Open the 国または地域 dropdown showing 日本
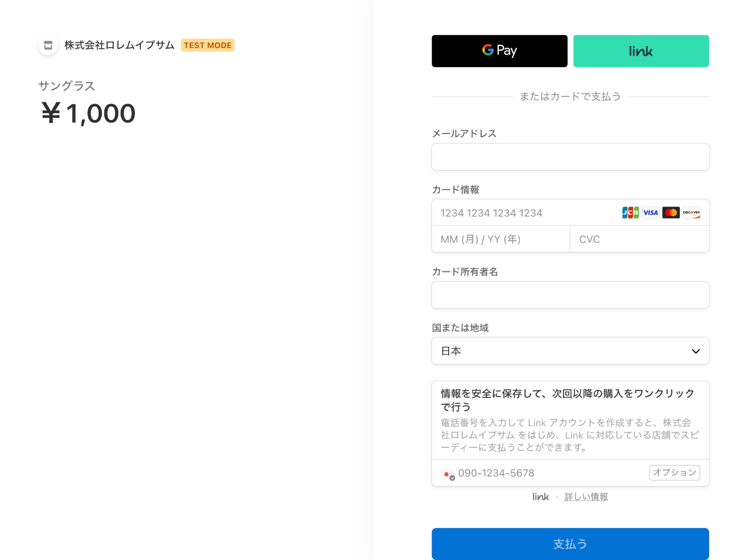 click(570, 351)
